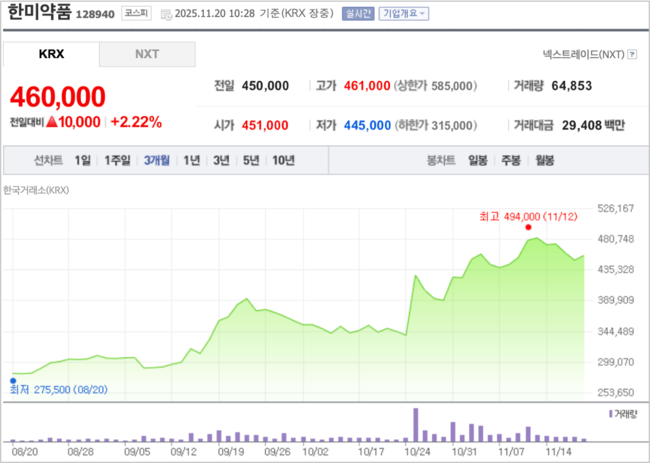Click the red up-triangle price change icon
The width and height of the screenshot is (650, 463).
coord(53,122)
